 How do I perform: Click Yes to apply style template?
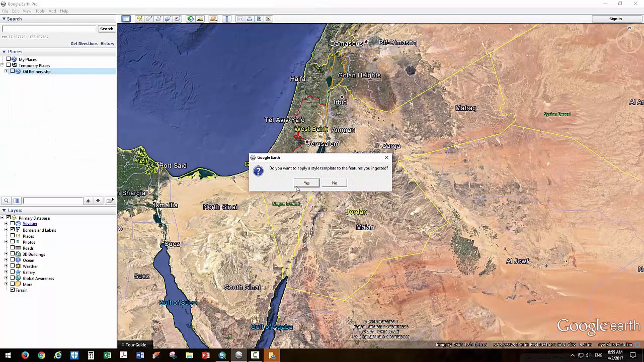306,183
